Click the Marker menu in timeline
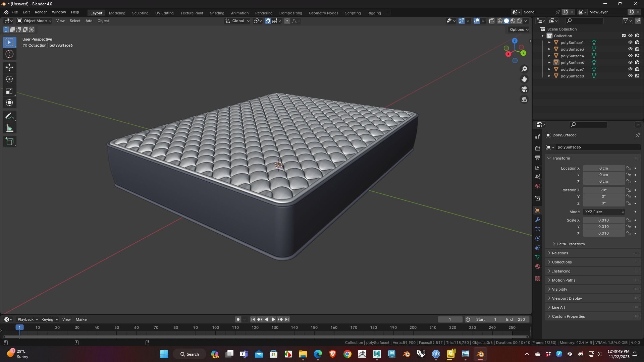Image resolution: width=644 pixels, height=362 pixels. coord(82,319)
